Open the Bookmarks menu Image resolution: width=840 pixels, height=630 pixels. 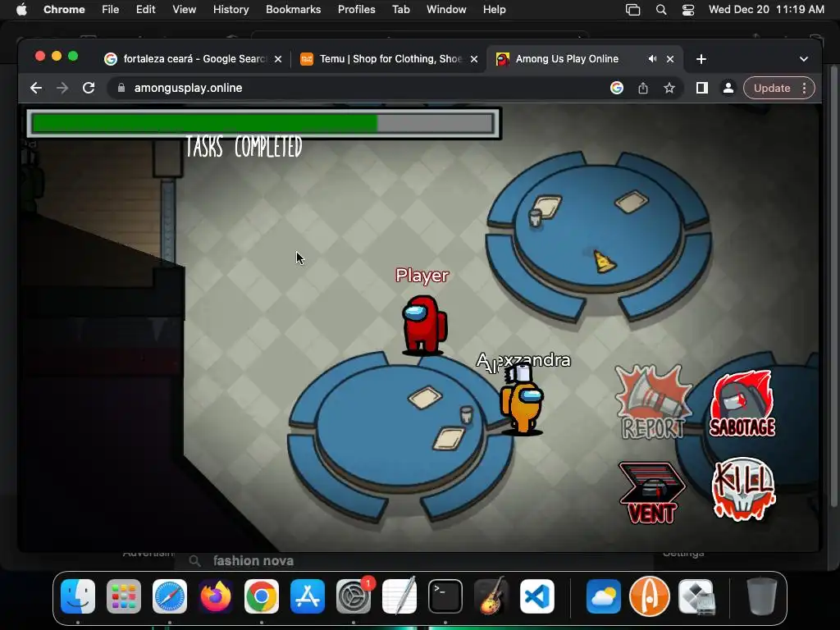click(x=293, y=10)
